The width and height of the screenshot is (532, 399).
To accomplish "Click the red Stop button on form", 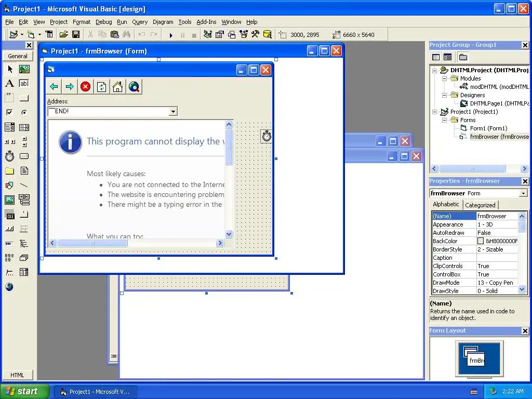I will (86, 87).
